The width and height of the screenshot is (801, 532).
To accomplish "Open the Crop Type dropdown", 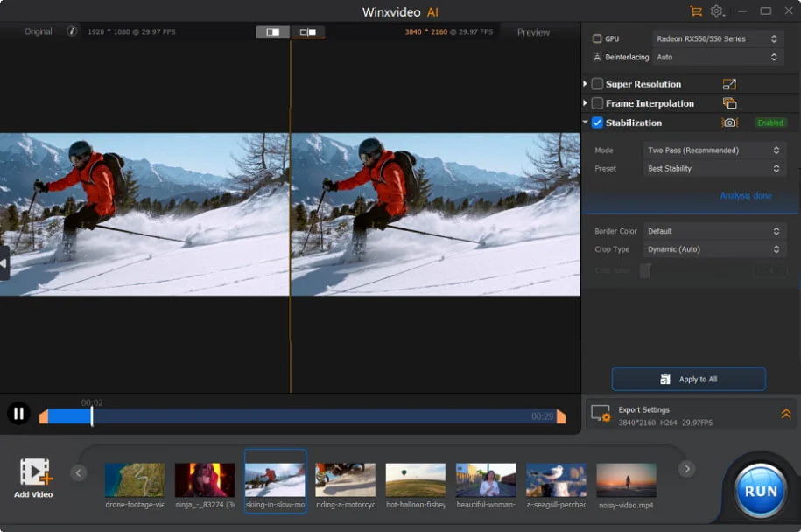I will 714,248.
